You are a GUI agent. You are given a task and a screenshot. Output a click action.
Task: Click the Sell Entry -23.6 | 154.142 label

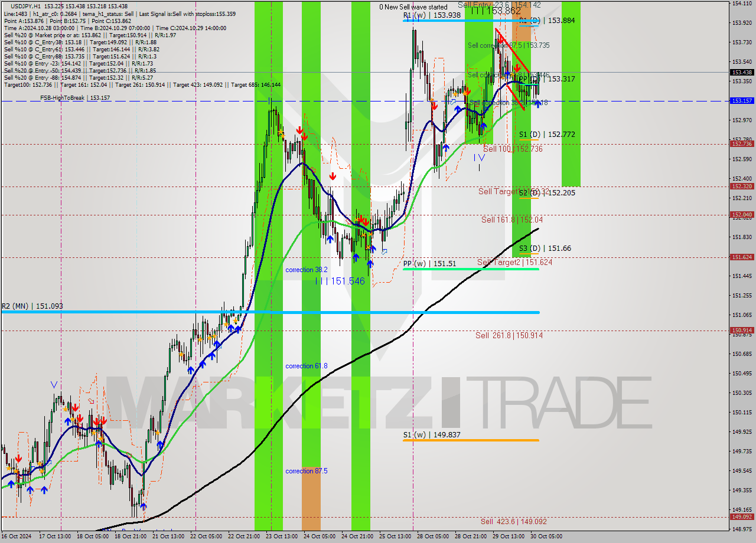click(499, 4)
